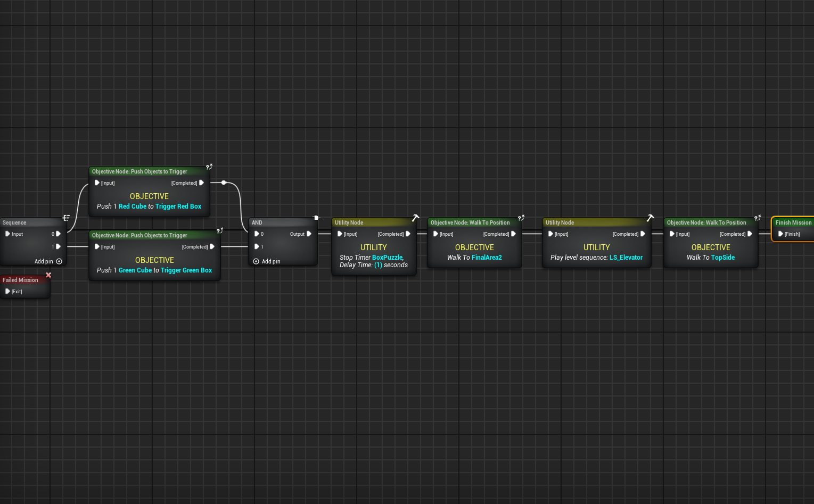Image resolution: width=814 pixels, height=504 pixels.
Task: Click Input pin of Walk To FinalArea2 node
Action: coord(435,234)
